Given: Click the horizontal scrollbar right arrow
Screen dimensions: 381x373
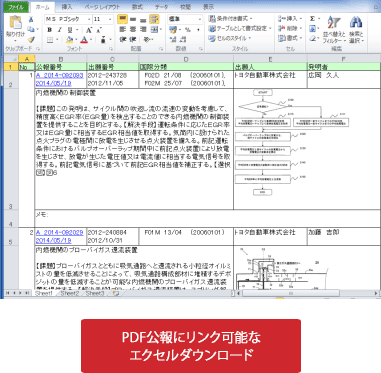Looking at the screenshot, I should point(376,293).
